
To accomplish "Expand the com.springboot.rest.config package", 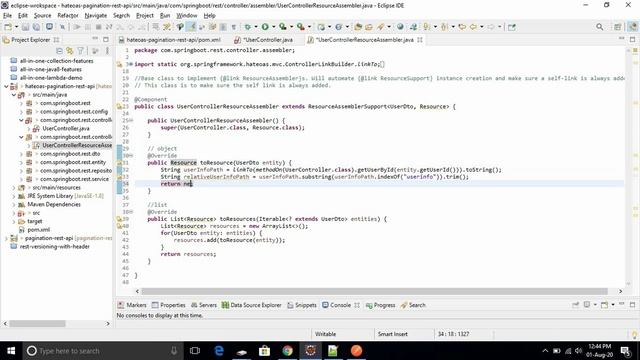I will (x=21, y=111).
